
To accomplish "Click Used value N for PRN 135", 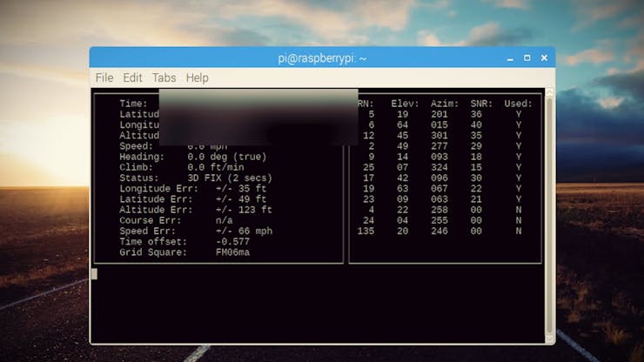I will coord(519,231).
